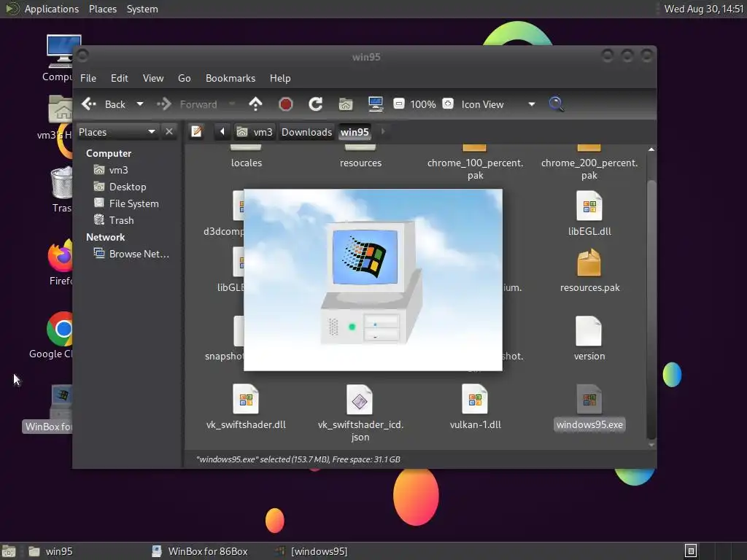The width and height of the screenshot is (747, 560).
Task: Select the Downloads breadcrumb
Action: click(x=306, y=132)
